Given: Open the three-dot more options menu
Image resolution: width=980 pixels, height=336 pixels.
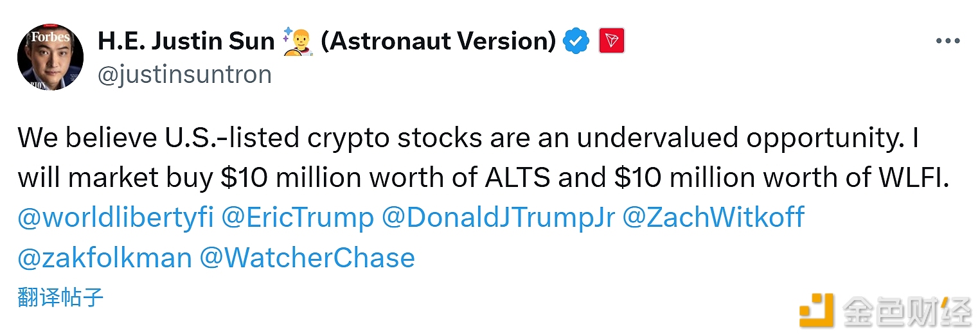Looking at the screenshot, I should point(948,41).
